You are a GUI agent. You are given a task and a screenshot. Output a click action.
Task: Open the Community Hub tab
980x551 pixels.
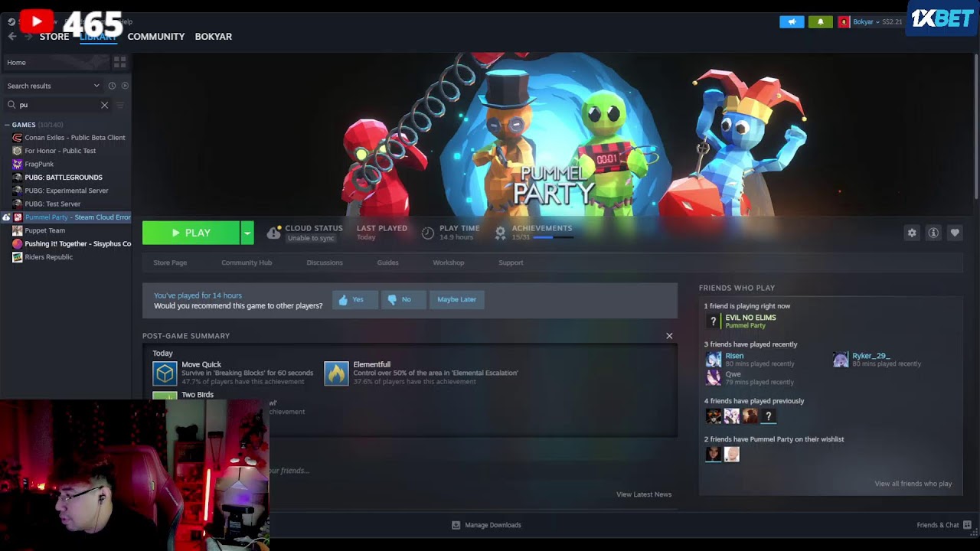tap(247, 262)
